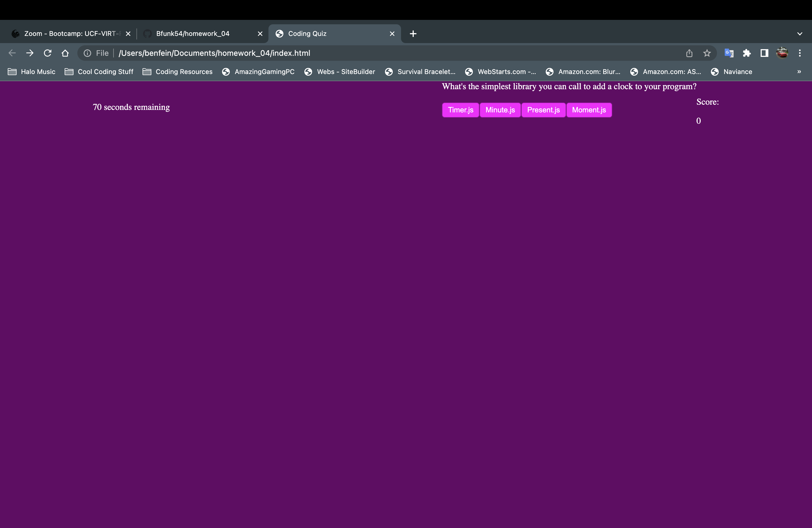Choose the Timer.js answer button
Screen dimensions: 812x528
pos(460,110)
